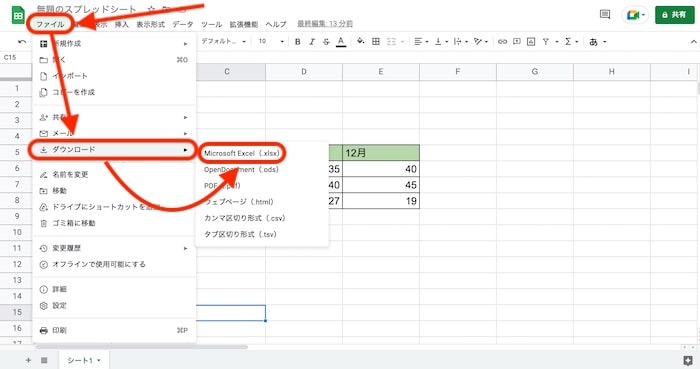Viewport: 700px width, 369px height.
Task: Click the Google Meet camera button
Action: click(x=635, y=15)
